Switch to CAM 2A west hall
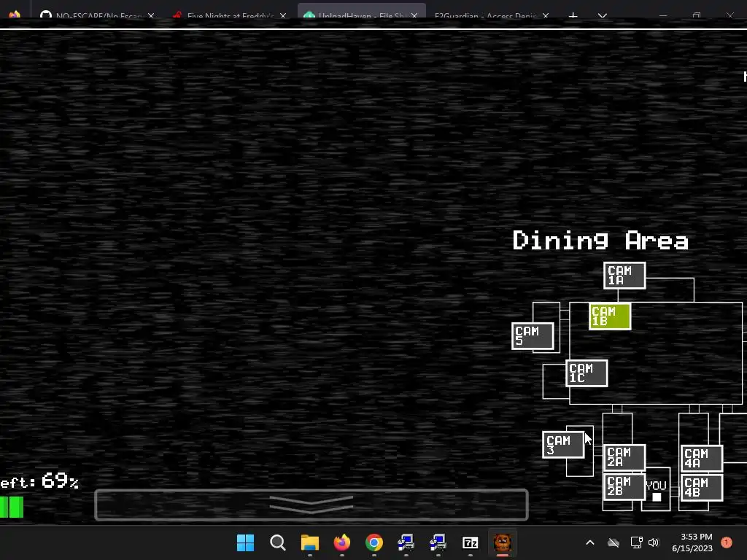The image size is (747, 560). (624, 457)
